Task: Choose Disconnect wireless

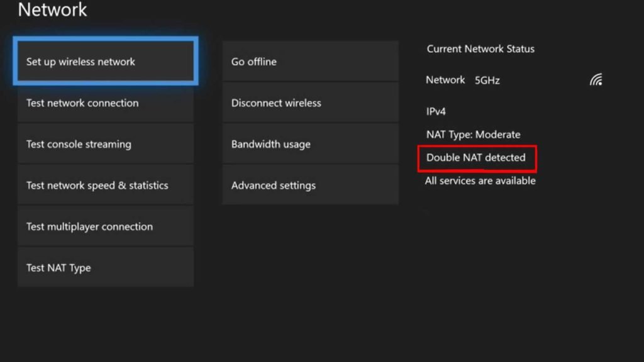Action: click(310, 102)
